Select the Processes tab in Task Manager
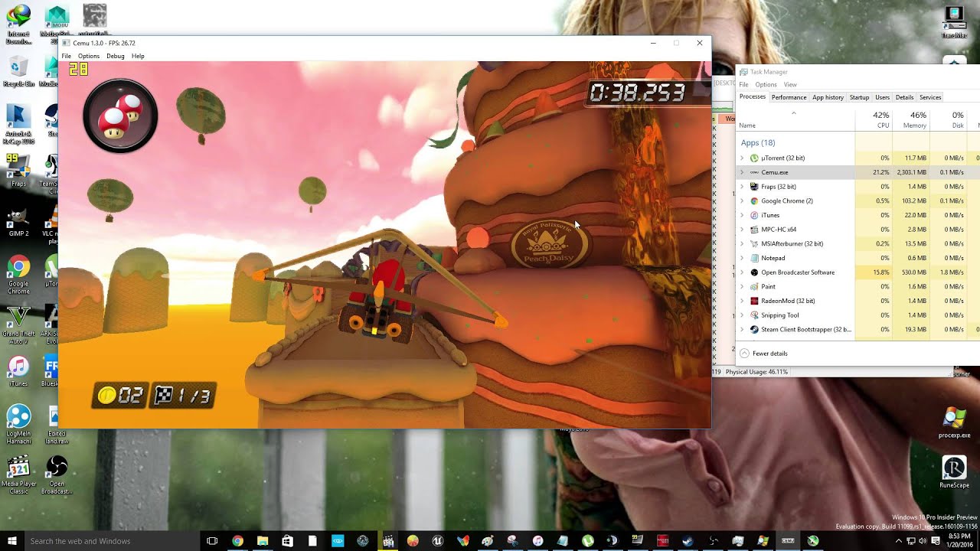980x551 pixels. click(x=753, y=97)
